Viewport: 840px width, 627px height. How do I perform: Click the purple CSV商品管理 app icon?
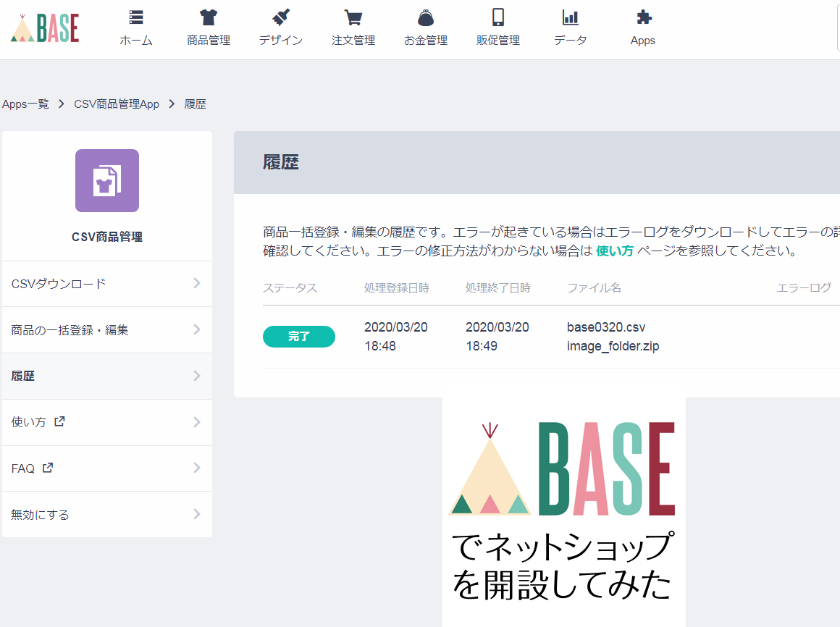[x=107, y=180]
